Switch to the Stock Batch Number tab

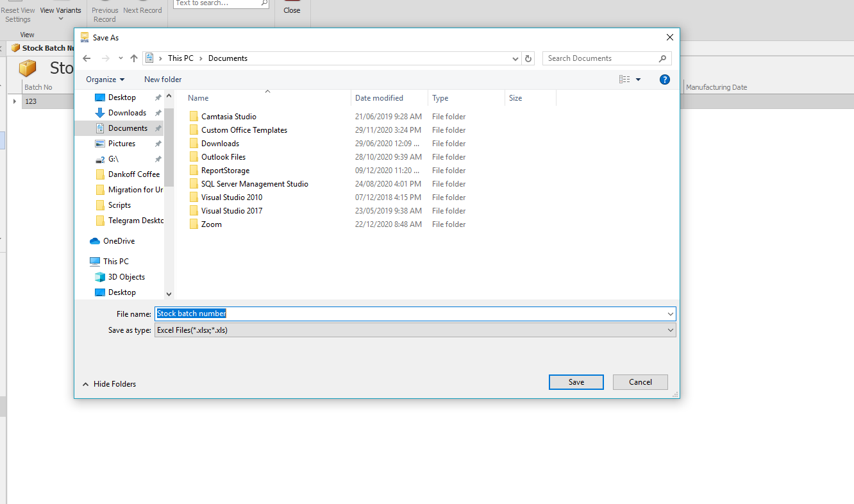click(x=44, y=48)
